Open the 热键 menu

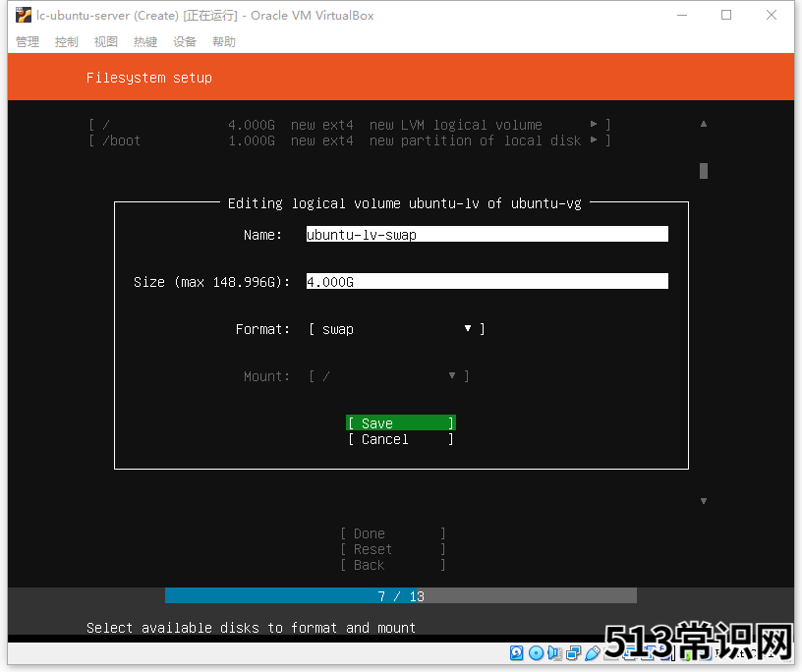[x=145, y=42]
